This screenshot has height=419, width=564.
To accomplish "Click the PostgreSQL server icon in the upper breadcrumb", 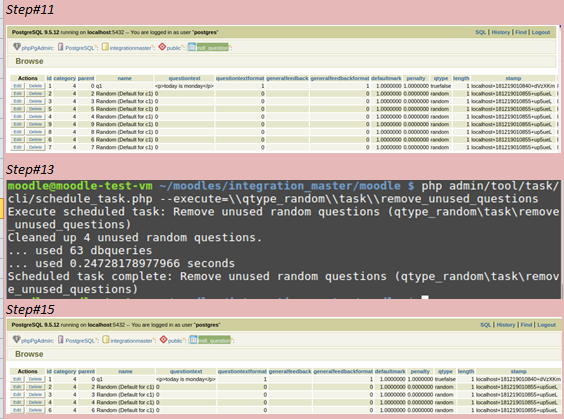I will coord(61,47).
